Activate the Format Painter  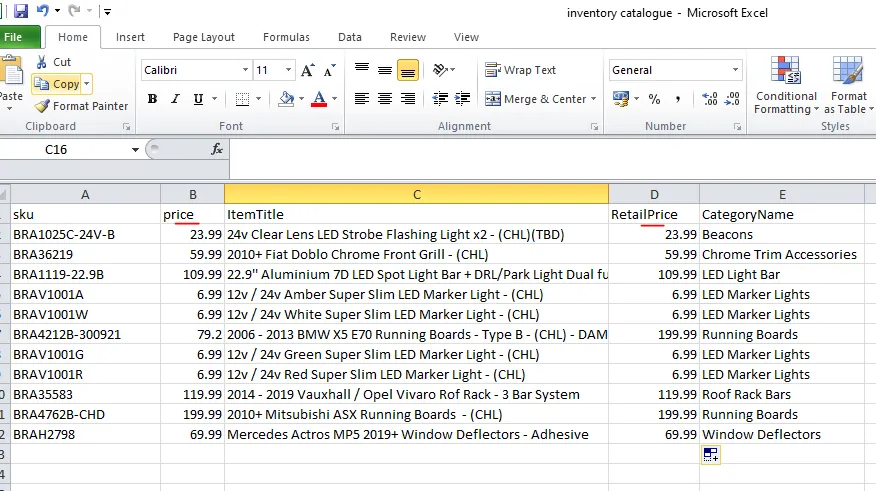81,106
